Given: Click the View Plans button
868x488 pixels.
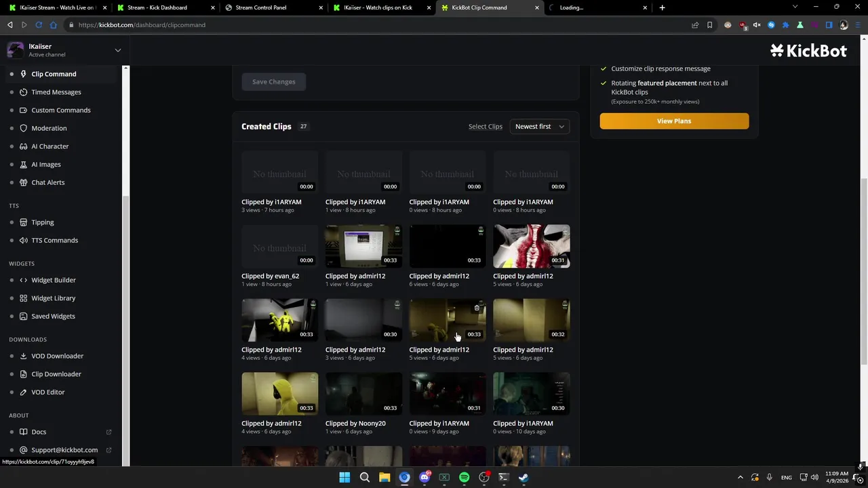Looking at the screenshot, I should [674, 121].
